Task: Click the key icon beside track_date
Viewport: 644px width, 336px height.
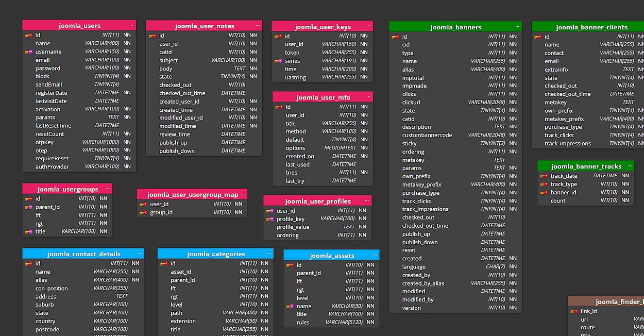Action: pyautogui.click(x=544, y=176)
